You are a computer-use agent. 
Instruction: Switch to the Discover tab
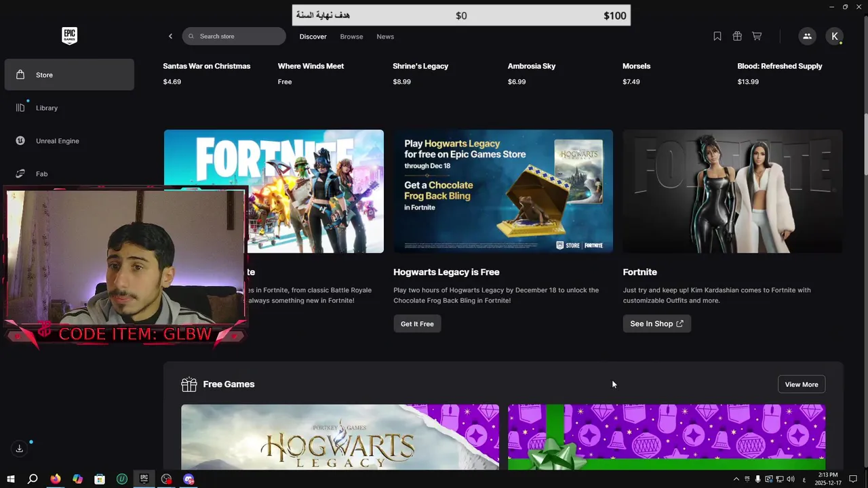[313, 37]
